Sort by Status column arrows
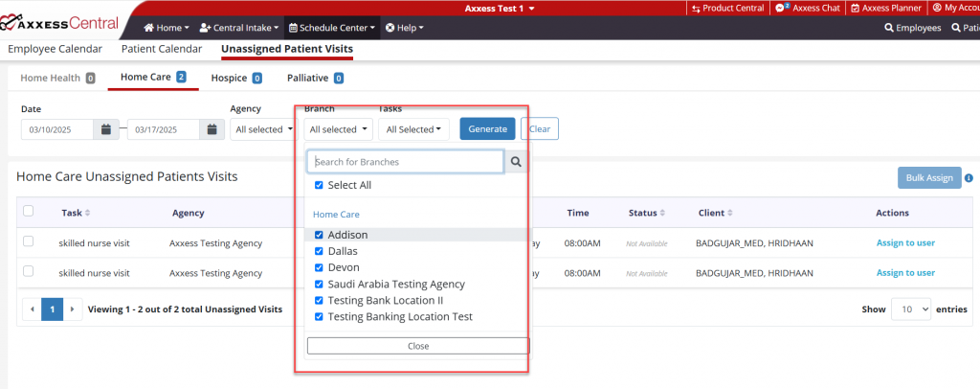 (662, 214)
